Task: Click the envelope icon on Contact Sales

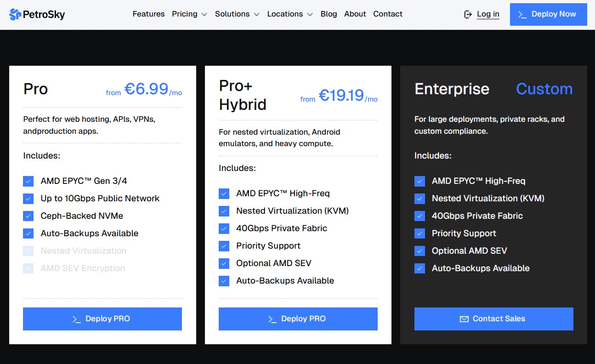Action: 464,319
